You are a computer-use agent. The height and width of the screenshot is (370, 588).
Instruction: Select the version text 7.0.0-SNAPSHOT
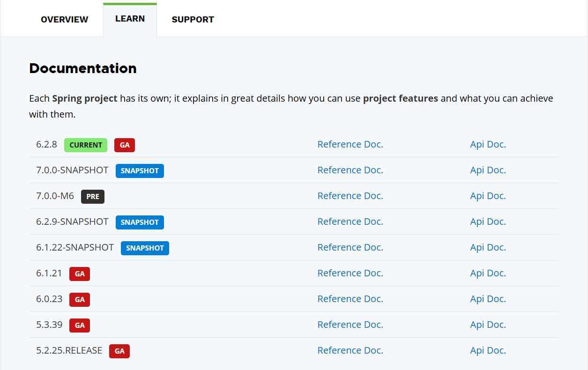(72, 170)
